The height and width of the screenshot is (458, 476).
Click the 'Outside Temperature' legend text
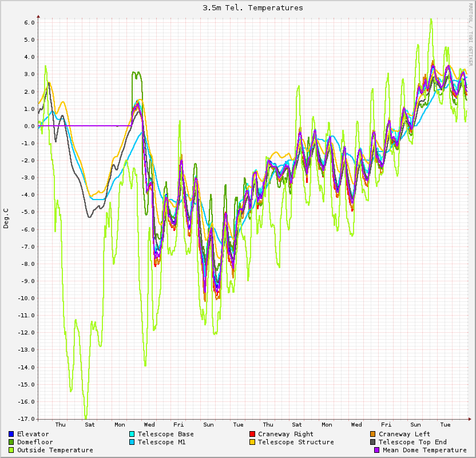55,451
